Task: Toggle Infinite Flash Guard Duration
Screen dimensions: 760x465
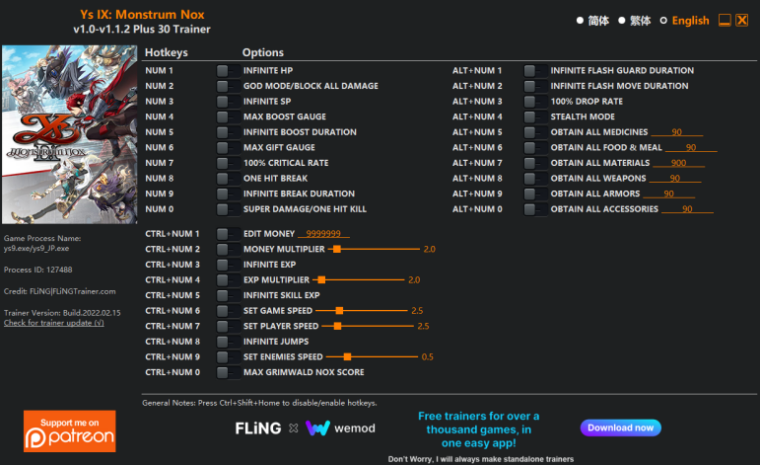Action: [x=535, y=71]
